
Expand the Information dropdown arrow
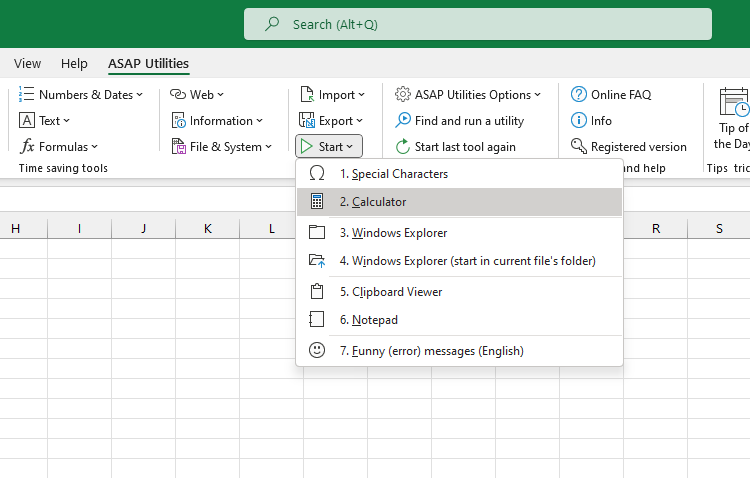point(259,121)
